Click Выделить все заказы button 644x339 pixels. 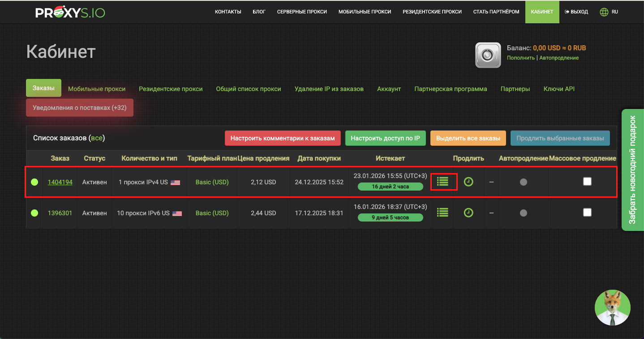(468, 138)
